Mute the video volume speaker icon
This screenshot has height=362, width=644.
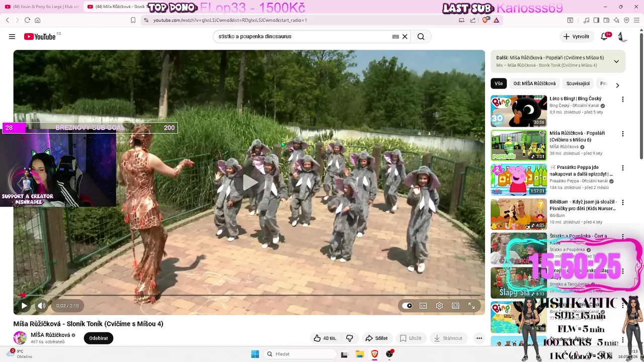click(x=42, y=306)
